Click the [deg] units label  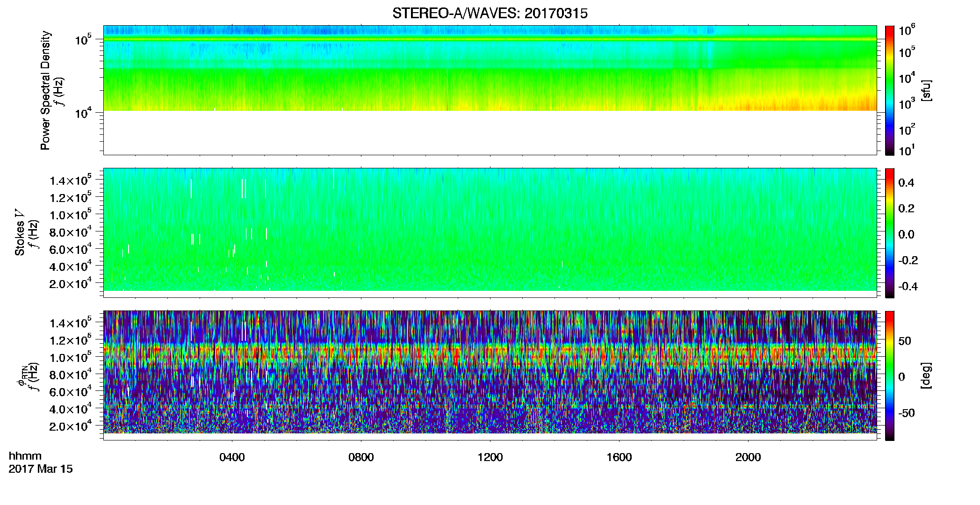click(x=926, y=375)
